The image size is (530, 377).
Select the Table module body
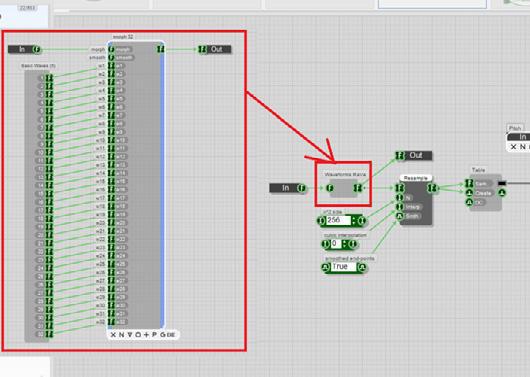[485, 193]
